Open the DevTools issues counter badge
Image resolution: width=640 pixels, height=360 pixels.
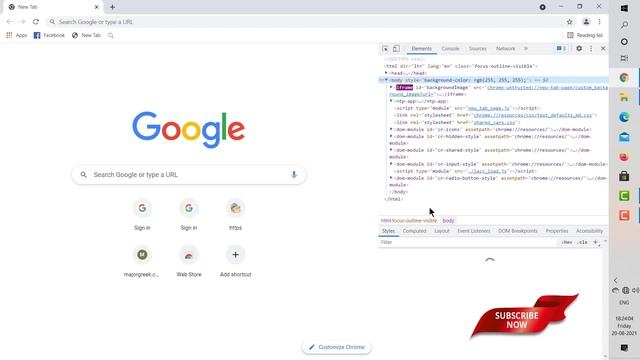[561, 49]
